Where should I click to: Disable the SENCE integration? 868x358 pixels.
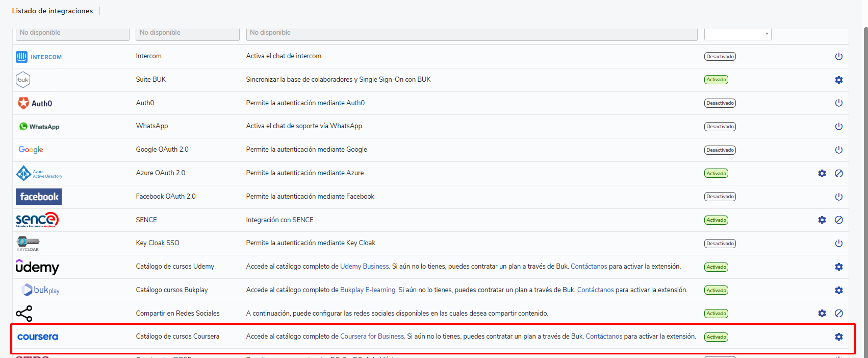click(838, 220)
